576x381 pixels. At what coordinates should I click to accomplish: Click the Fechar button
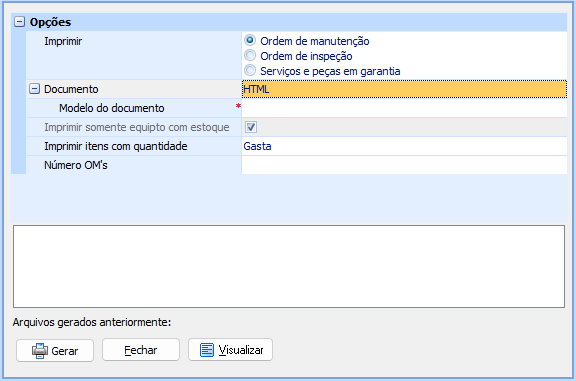coord(141,350)
